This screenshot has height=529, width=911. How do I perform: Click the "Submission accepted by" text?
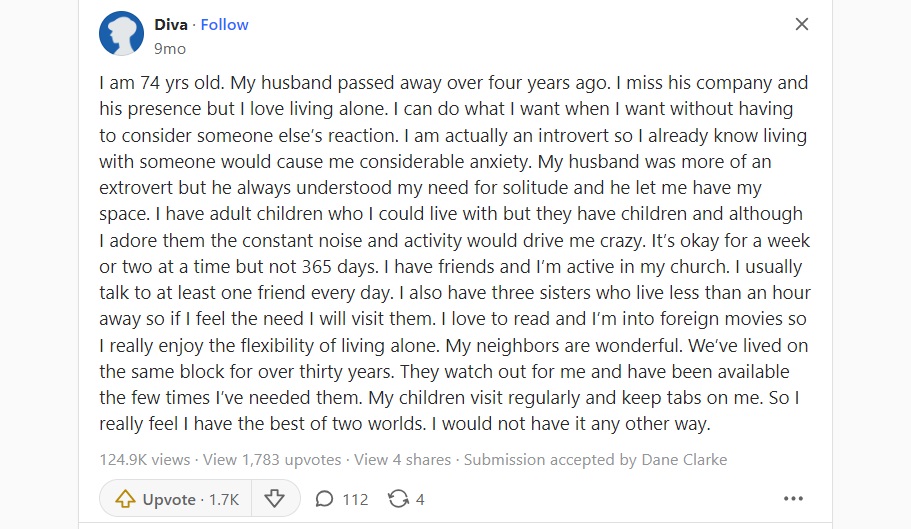click(x=550, y=459)
